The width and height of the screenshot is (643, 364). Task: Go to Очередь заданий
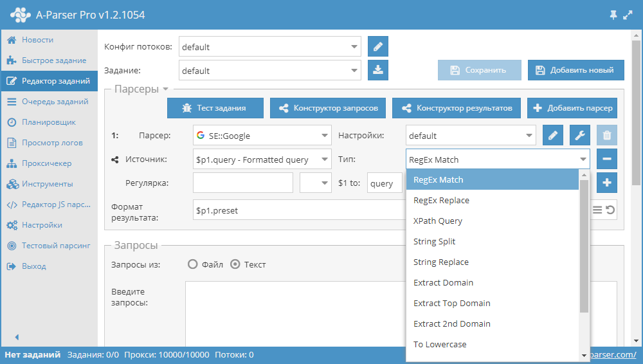[50, 102]
